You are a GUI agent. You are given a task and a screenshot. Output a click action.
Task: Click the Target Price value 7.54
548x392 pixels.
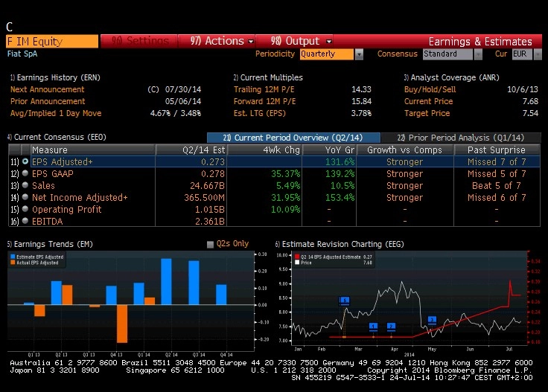530,113
